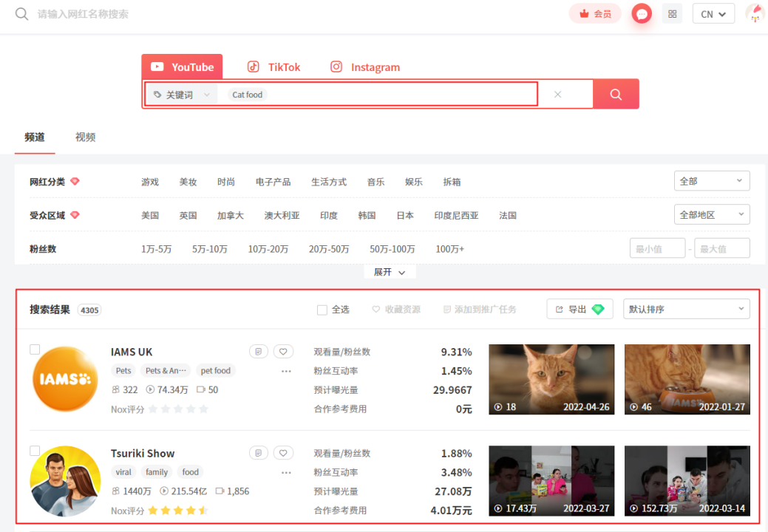Click the three-dot more icon for IAMS UK
The image size is (768, 532).
coord(286,371)
